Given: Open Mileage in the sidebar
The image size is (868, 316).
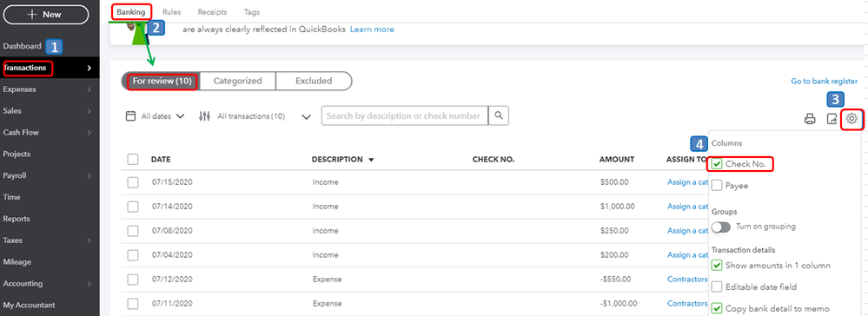Looking at the screenshot, I should click(17, 262).
